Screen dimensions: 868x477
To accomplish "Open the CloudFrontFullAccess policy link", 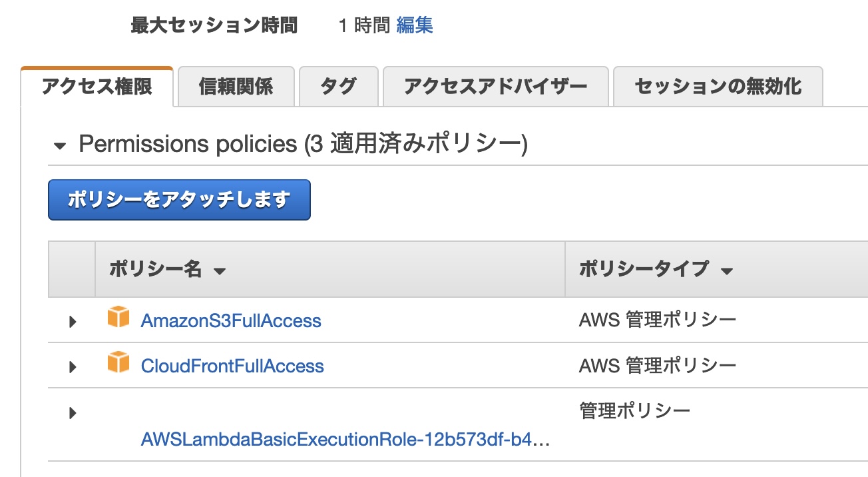I will [232, 366].
